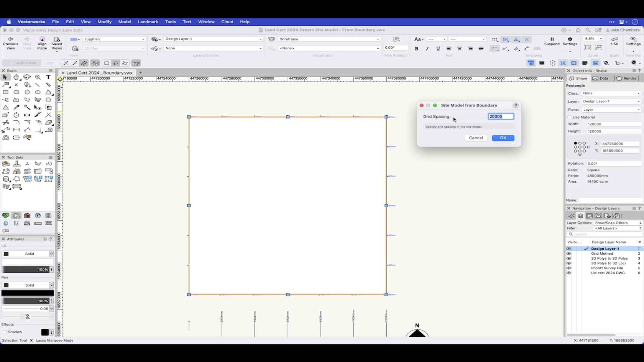Click OK in the Site Model dialog
This screenshot has height=362, width=644.
tap(503, 138)
